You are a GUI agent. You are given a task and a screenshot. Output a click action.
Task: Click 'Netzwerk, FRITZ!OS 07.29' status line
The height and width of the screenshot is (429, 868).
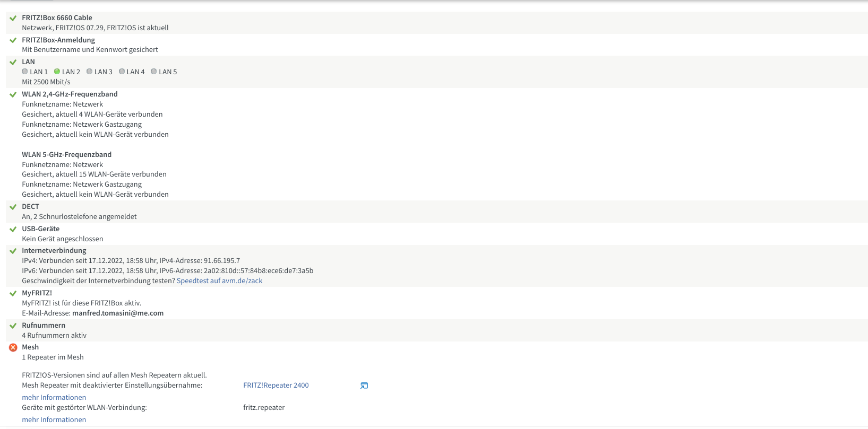(x=95, y=28)
